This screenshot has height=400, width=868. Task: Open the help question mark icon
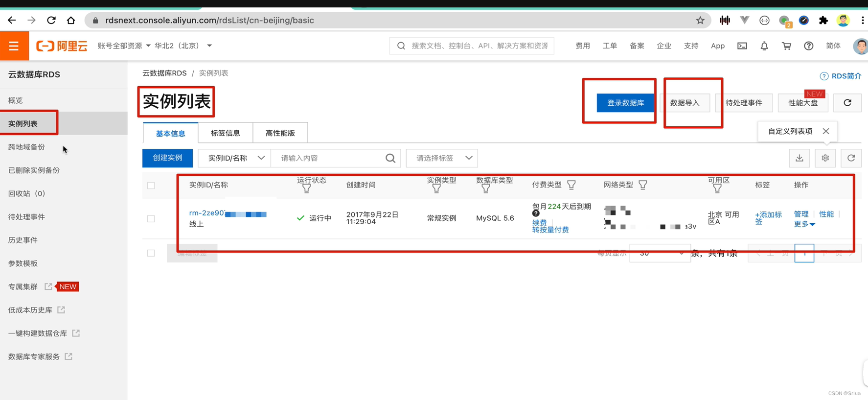click(x=809, y=46)
